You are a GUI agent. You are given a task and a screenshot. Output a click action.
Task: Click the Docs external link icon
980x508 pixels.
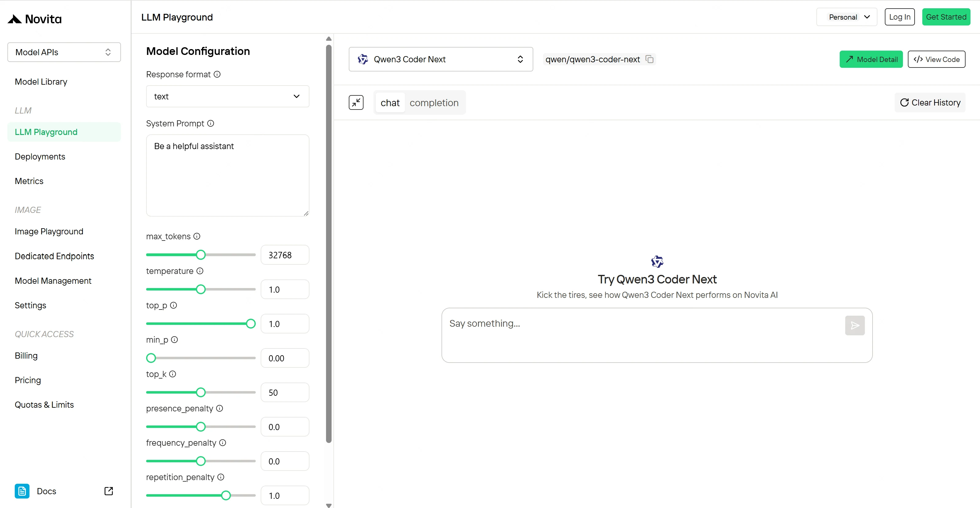tap(109, 491)
